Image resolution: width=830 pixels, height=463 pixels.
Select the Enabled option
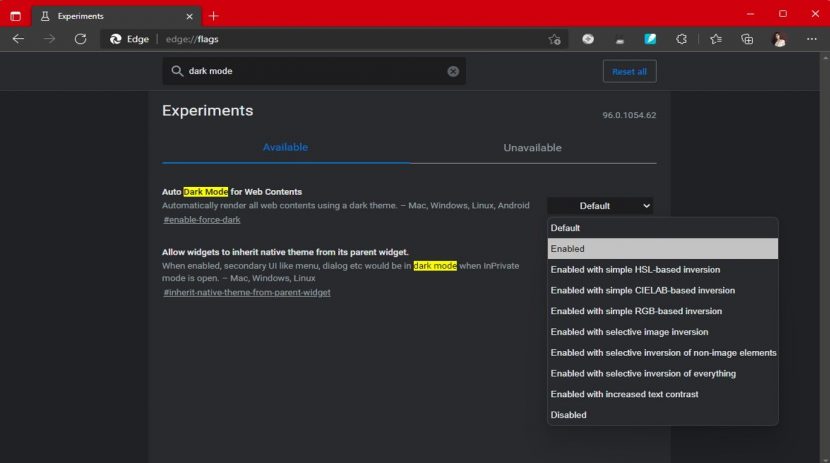[x=663, y=249]
